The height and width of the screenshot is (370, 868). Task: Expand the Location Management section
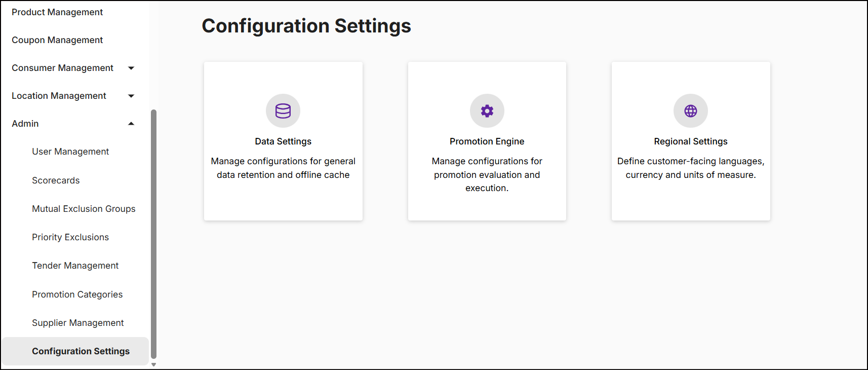131,95
